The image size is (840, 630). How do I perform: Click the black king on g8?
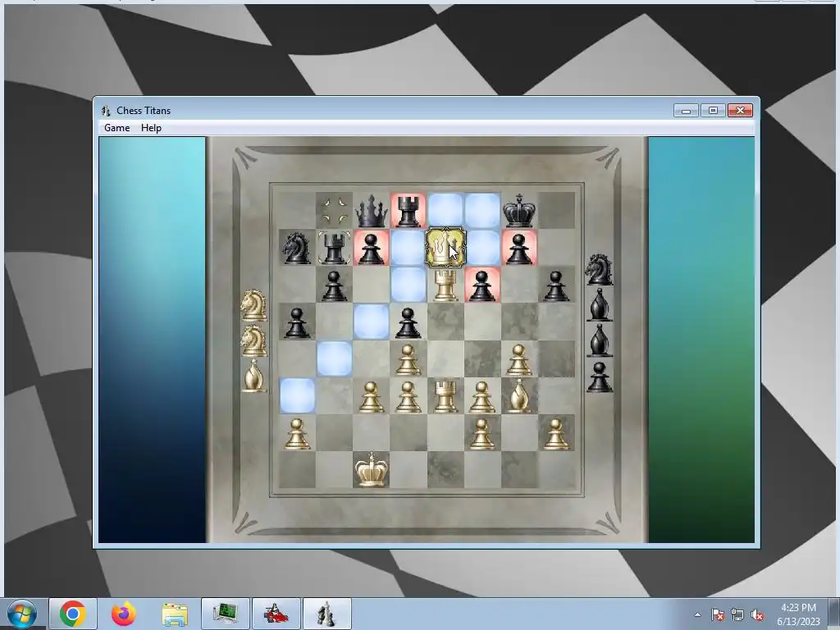click(518, 211)
